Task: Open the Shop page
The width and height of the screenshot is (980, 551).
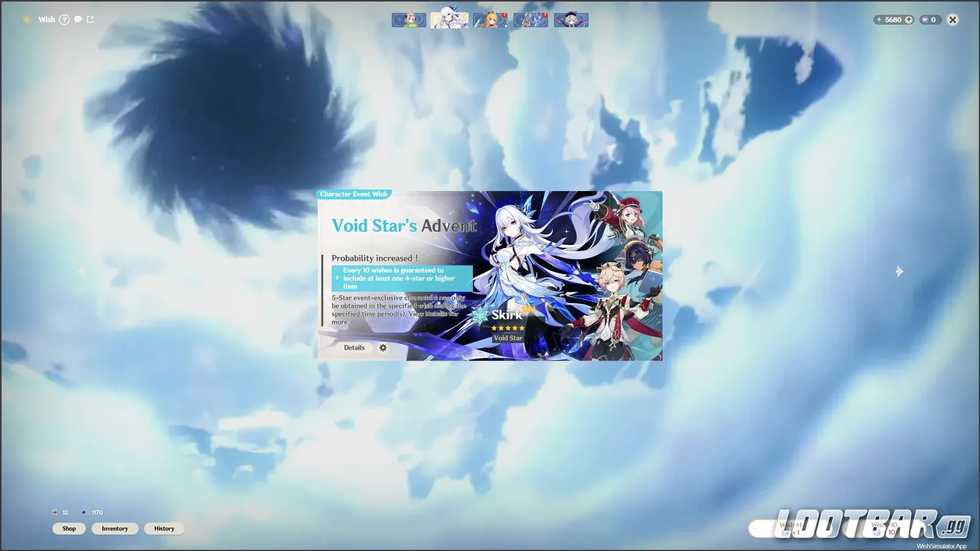Action: point(69,528)
